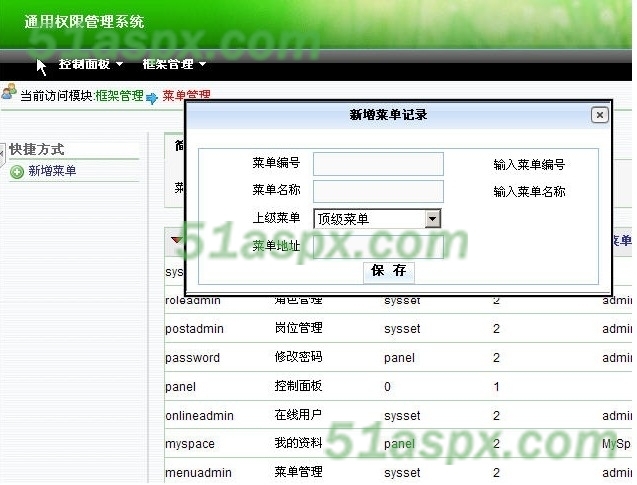The height and width of the screenshot is (485, 637).
Task: Click the 保存 button
Action: (389, 271)
